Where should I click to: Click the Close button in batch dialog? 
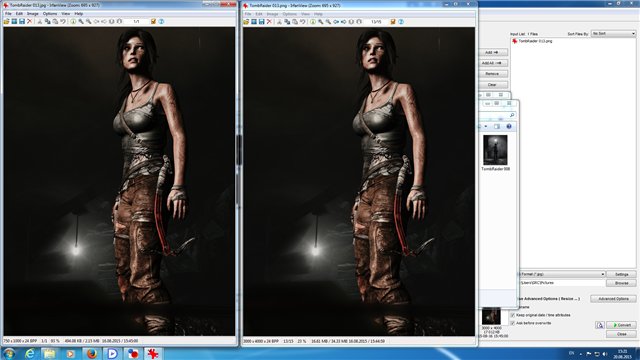click(621, 334)
